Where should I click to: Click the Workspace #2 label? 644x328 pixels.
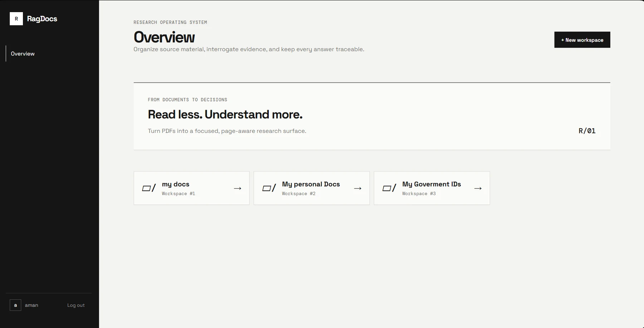[x=298, y=194]
